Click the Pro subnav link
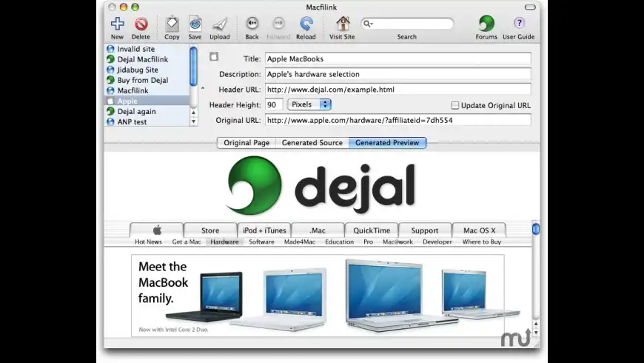The width and height of the screenshot is (644, 363). pos(368,242)
